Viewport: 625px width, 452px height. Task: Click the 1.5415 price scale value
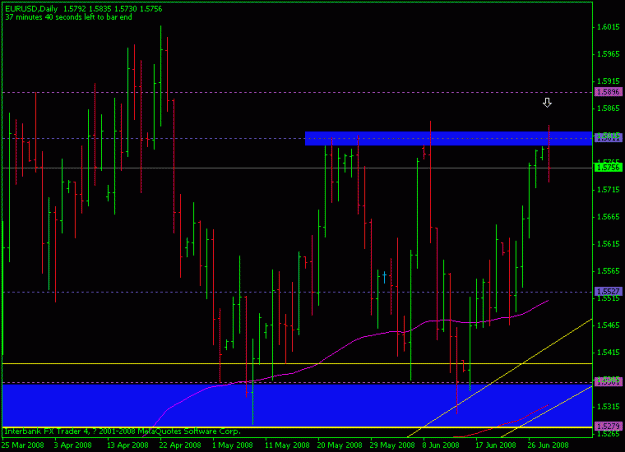tap(609, 353)
